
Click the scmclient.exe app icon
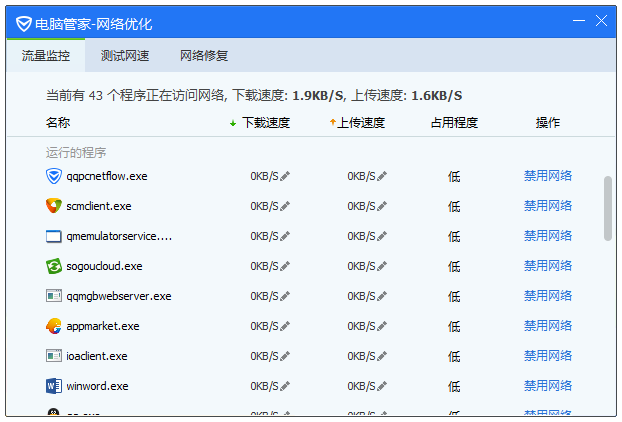(x=54, y=206)
